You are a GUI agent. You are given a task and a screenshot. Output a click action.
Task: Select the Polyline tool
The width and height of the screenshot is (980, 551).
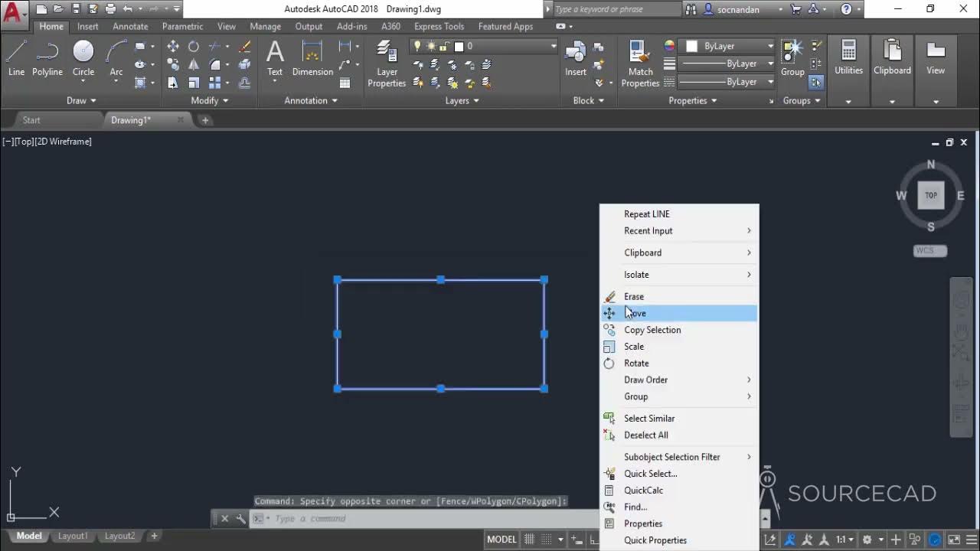click(x=47, y=57)
